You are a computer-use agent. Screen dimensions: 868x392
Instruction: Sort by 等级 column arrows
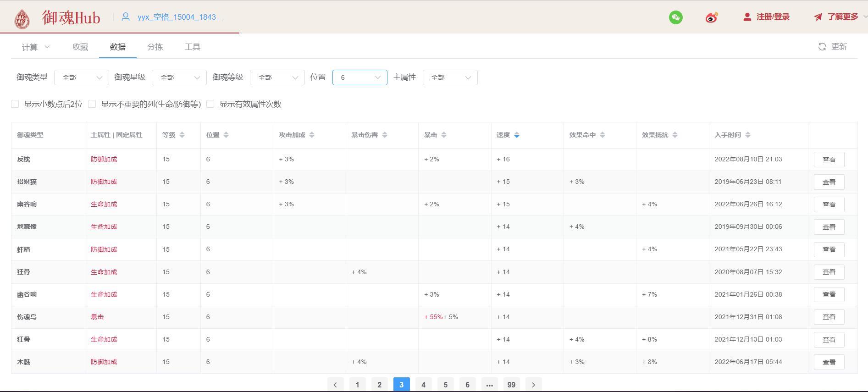(182, 135)
